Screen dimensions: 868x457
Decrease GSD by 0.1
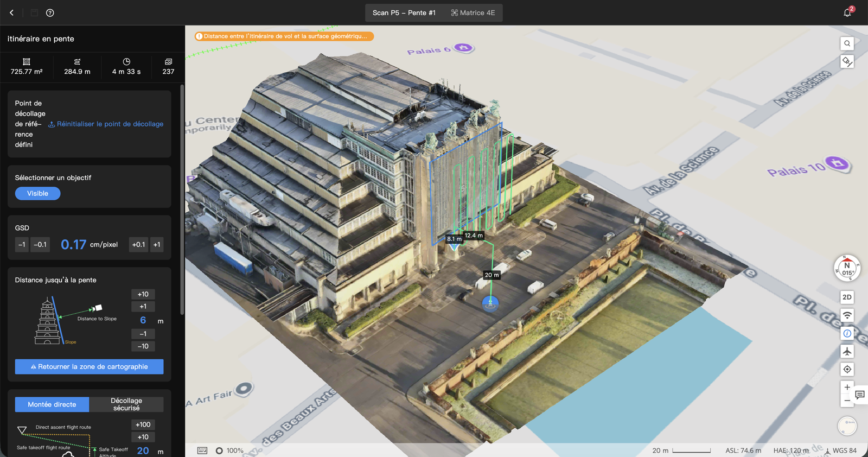(40, 245)
